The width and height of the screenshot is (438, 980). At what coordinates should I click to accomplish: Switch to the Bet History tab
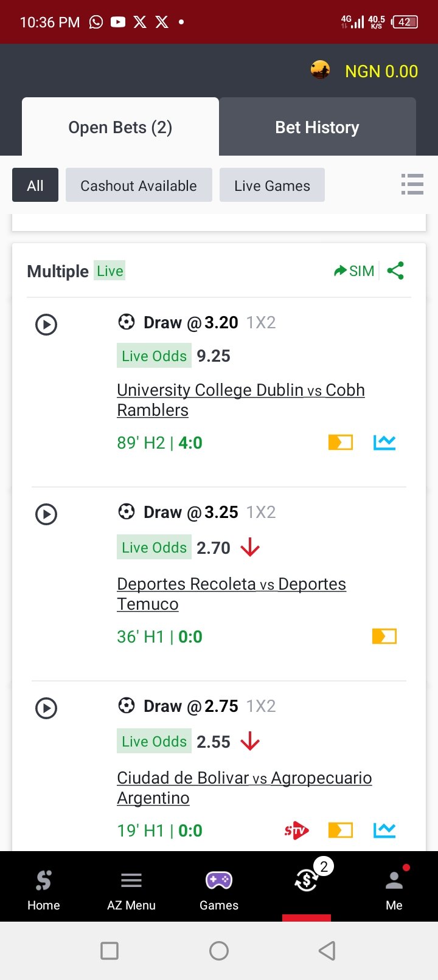click(317, 128)
